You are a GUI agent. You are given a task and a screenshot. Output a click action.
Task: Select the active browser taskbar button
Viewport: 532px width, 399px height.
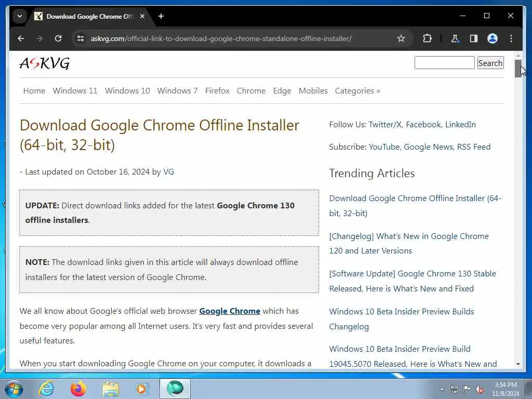[175, 389]
